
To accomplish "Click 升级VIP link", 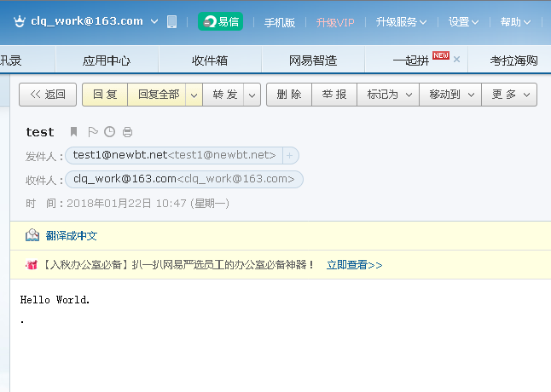I will click(x=335, y=22).
